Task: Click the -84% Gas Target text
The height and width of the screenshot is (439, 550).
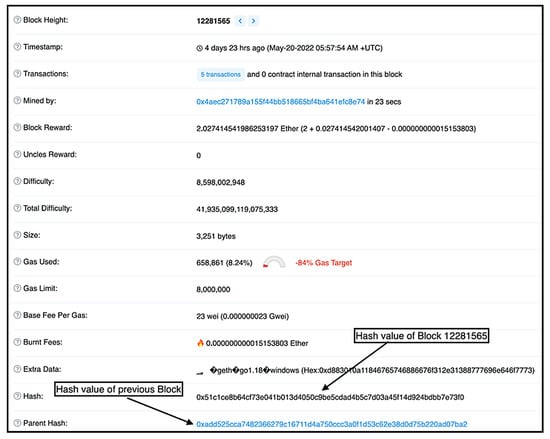Action: (323, 263)
